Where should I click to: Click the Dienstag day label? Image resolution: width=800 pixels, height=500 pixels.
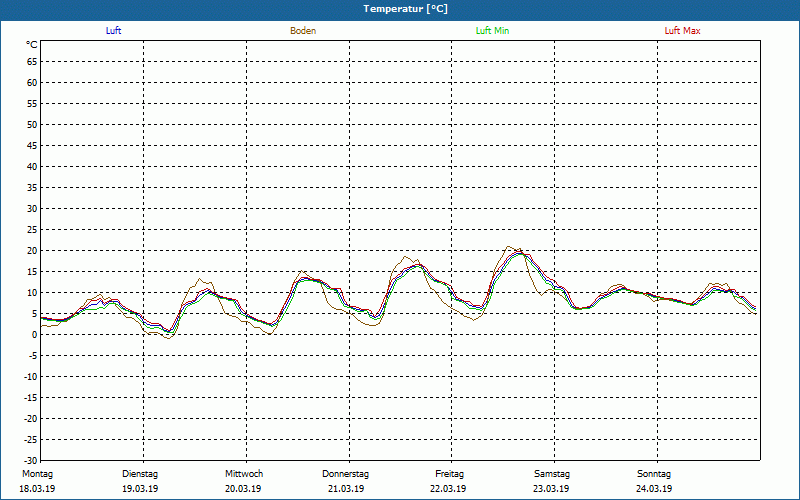click(140, 474)
